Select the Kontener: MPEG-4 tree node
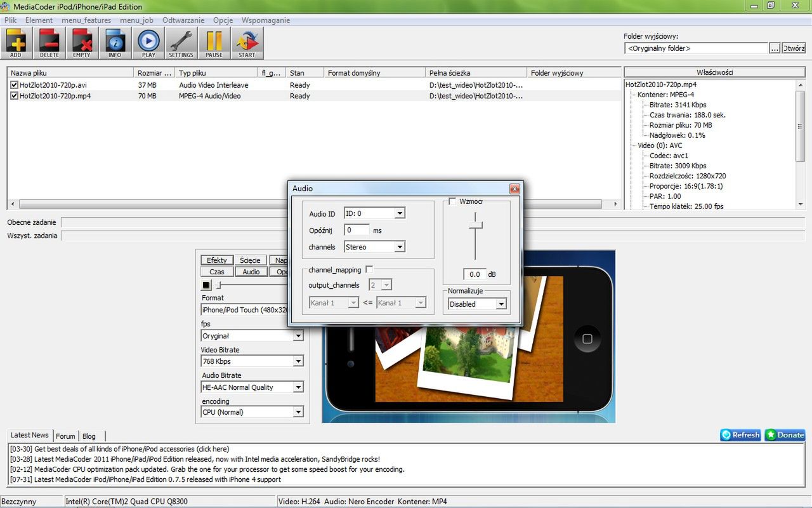 tap(665, 95)
